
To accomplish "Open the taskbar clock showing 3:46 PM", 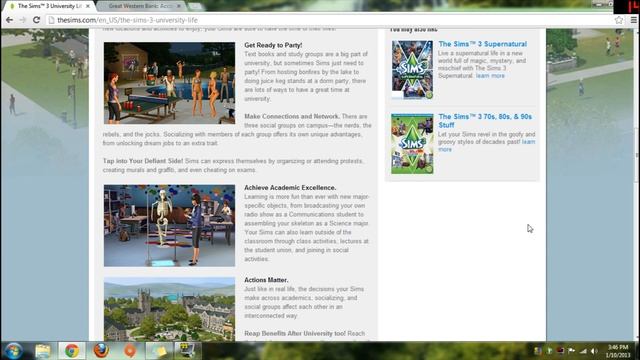I will [618, 351].
